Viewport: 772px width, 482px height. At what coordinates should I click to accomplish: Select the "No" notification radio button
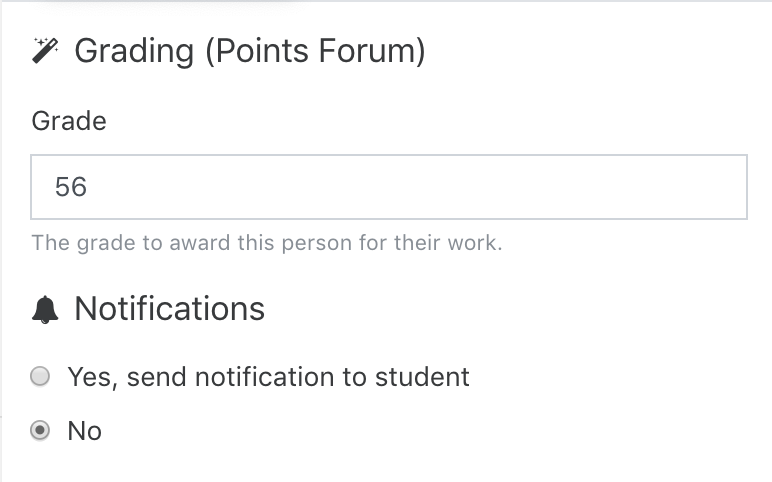pyautogui.click(x=40, y=430)
